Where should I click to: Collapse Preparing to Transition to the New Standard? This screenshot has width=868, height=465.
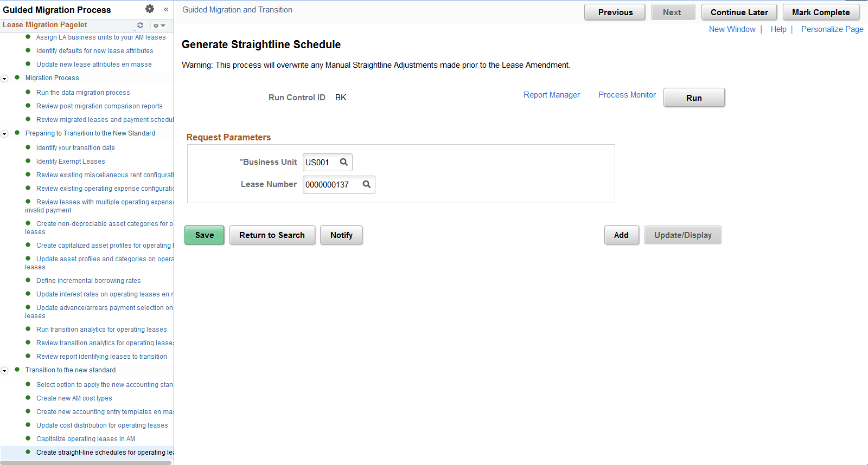(x=4, y=133)
